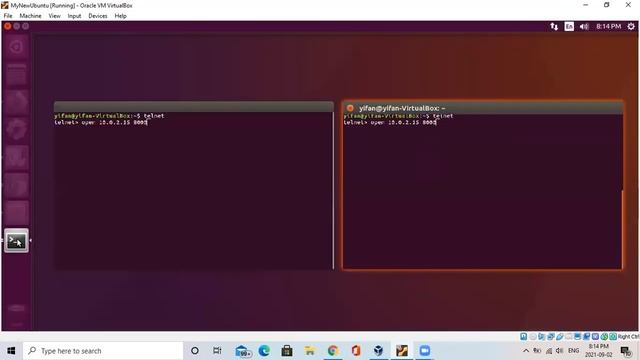Open VirtualBox Manager from the taskbar
The height and width of the screenshot is (360, 640).
(378, 351)
